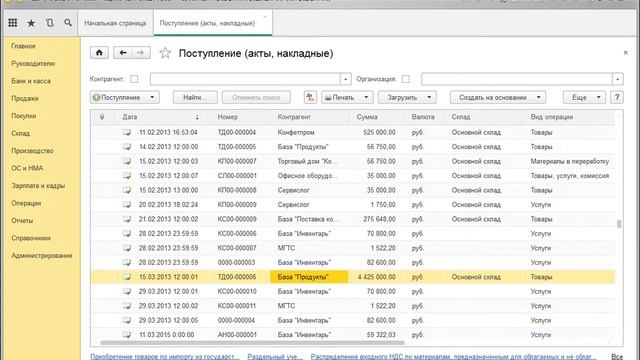Image resolution: width=640 pixels, height=360 pixels.
Task: Click document icon of row СЛ00-000001
Action: 127,176
